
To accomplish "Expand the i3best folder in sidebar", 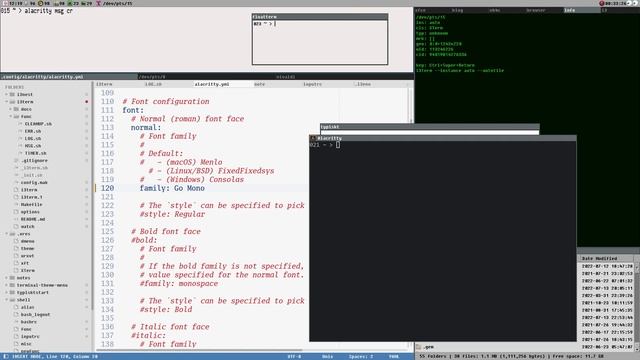I will coord(7,94).
